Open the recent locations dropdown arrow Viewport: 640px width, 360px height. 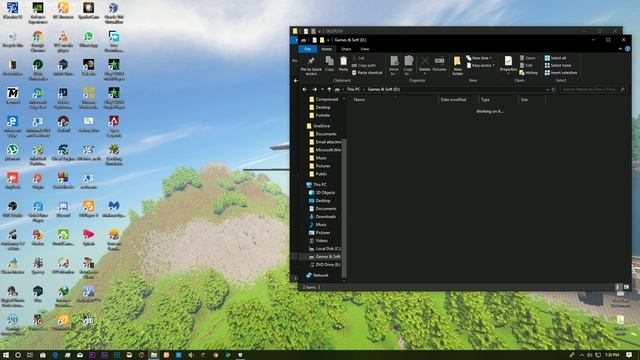322,89
